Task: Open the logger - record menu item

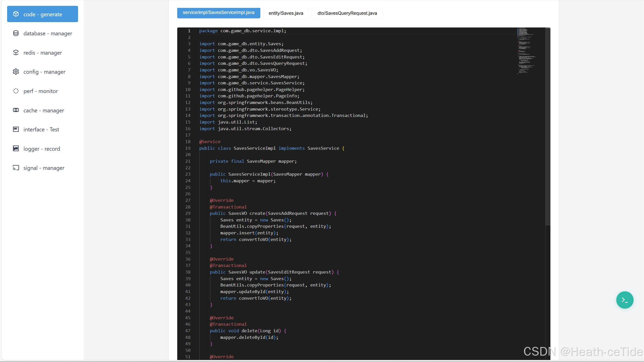Action: pyautogui.click(x=42, y=149)
